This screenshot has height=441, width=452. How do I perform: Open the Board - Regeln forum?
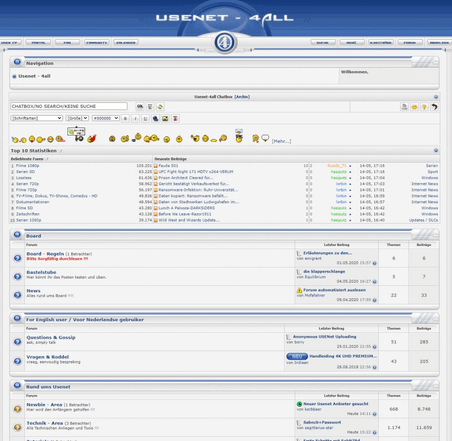(45, 254)
